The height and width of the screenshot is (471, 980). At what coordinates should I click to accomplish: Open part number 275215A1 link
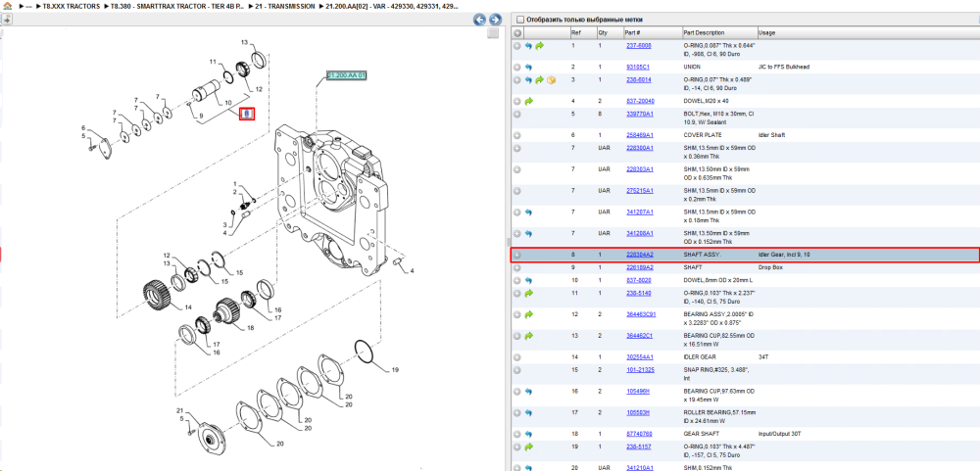pos(639,191)
